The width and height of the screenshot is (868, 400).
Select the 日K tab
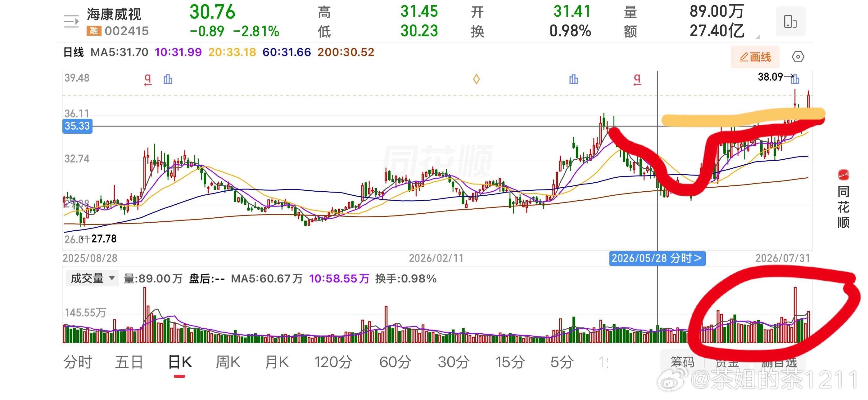[x=180, y=362]
